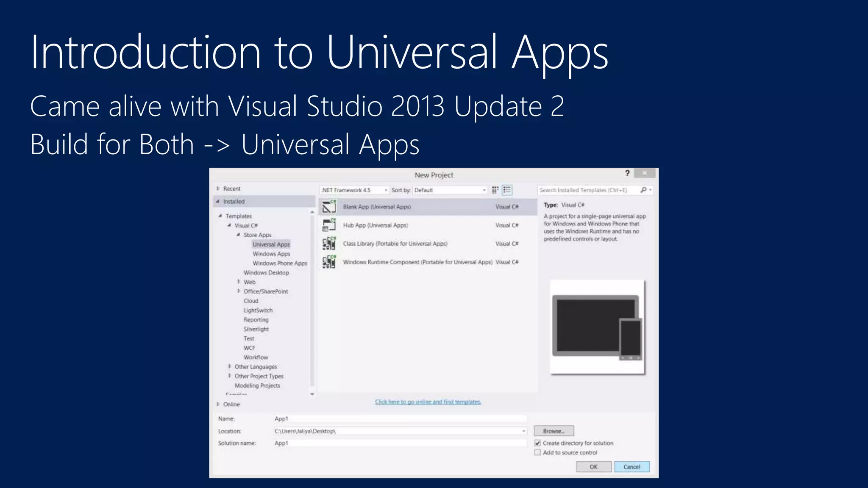Switch to list details view

[507, 190]
